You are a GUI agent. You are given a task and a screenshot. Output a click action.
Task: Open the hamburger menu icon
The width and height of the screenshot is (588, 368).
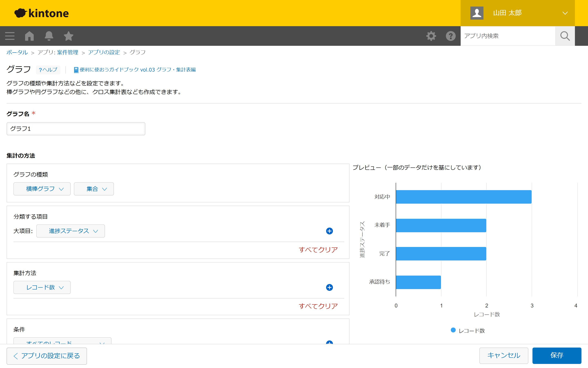coord(10,36)
